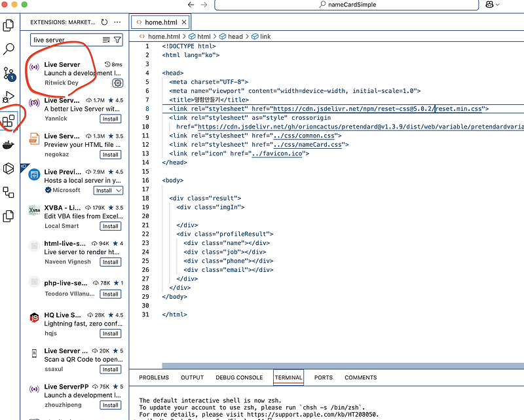This screenshot has width=524, height=420.
Task: Open More Actions in the Extensions panel
Action: (117, 22)
